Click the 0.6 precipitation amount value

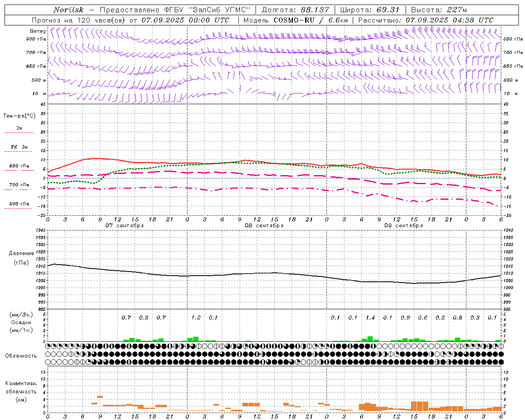pyautogui.click(x=422, y=317)
